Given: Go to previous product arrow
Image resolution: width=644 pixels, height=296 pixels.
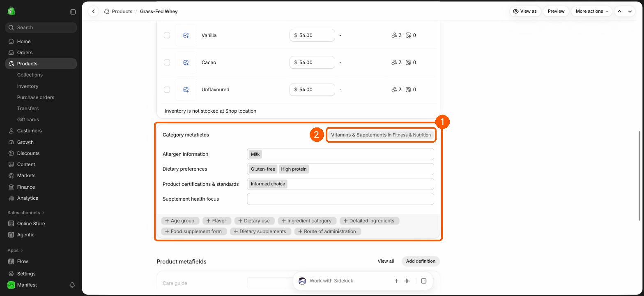Looking at the screenshot, I should coord(619,12).
